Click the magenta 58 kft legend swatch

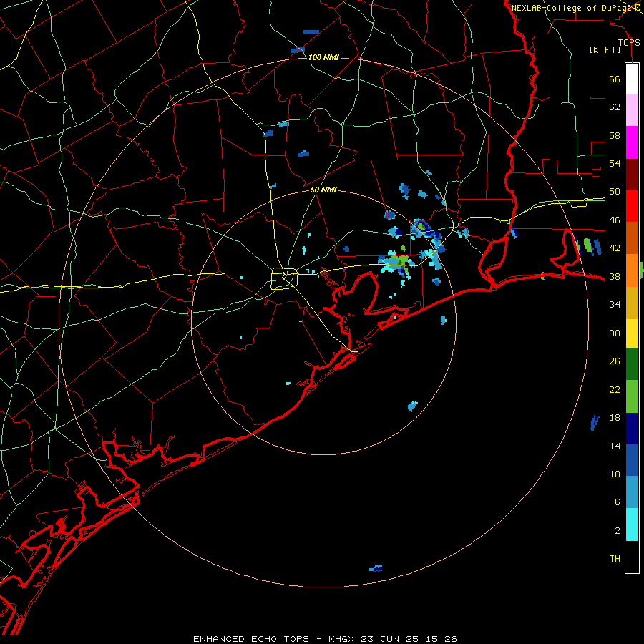click(x=632, y=142)
